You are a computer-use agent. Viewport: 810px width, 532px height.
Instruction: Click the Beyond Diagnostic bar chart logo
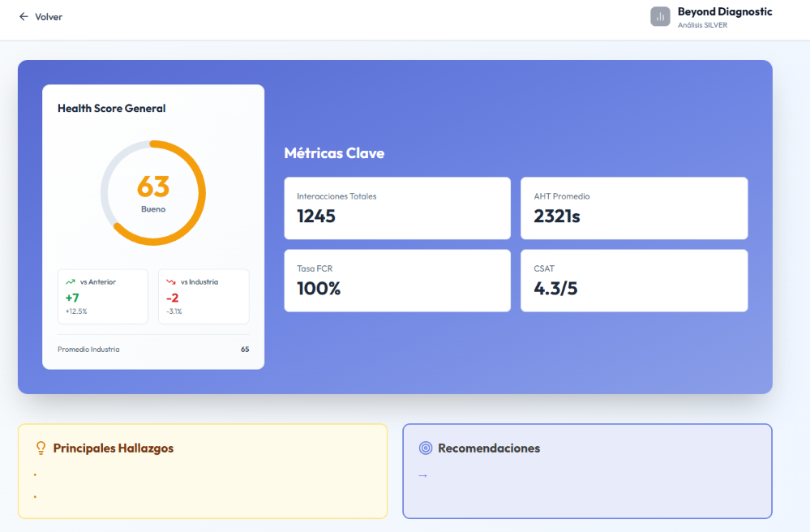[660, 17]
